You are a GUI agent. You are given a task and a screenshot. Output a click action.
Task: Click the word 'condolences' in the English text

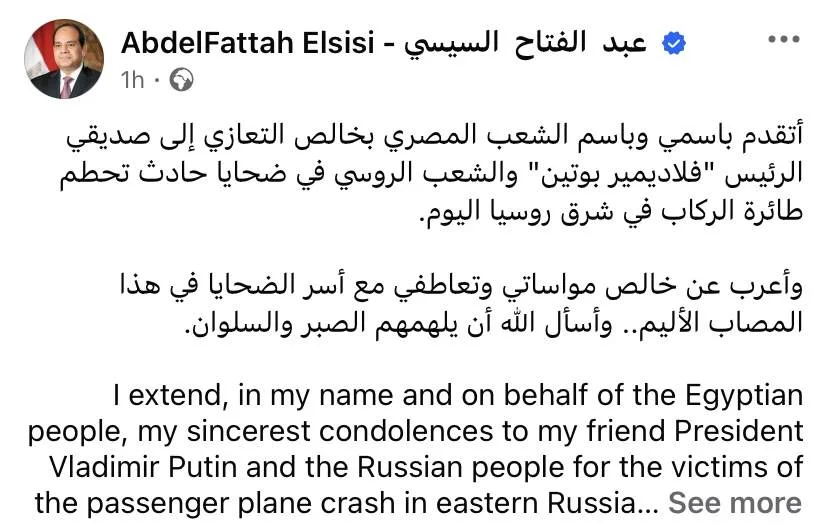pyautogui.click(x=407, y=431)
